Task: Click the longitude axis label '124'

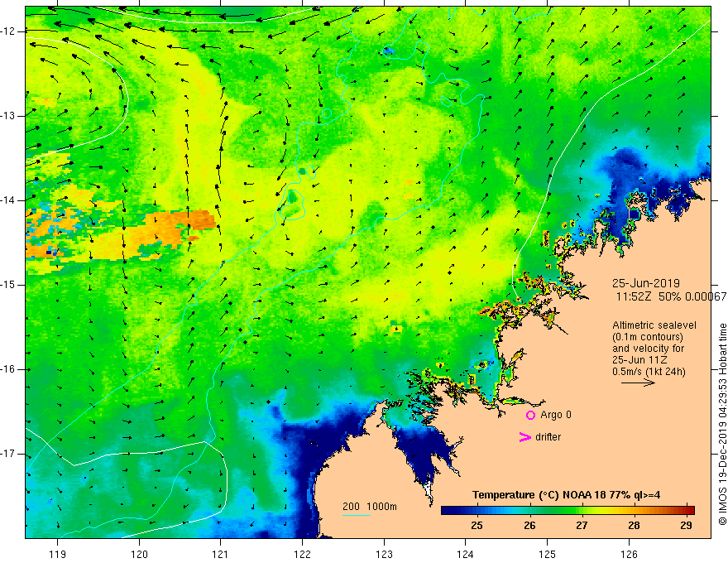Action: pos(466,554)
